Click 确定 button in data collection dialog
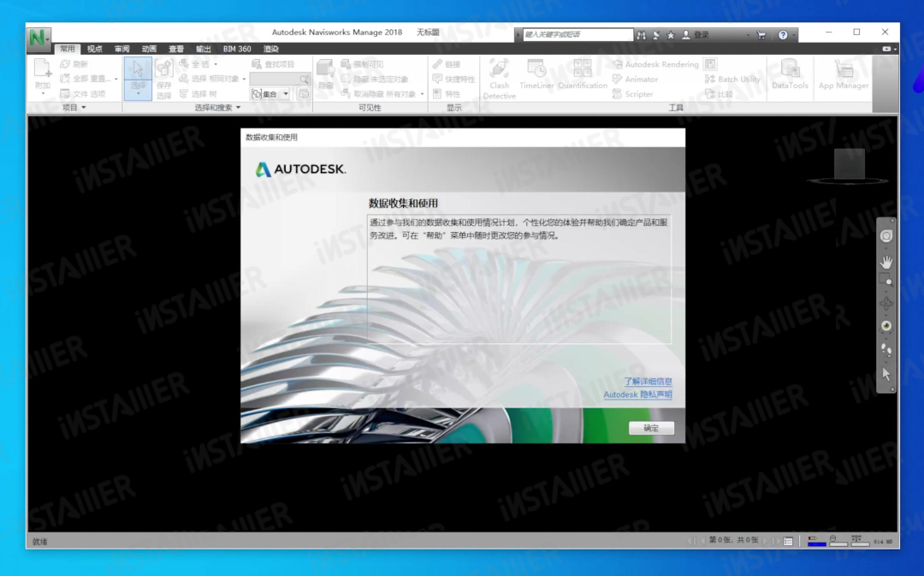Viewport: 924px width, 576px height. coord(651,428)
